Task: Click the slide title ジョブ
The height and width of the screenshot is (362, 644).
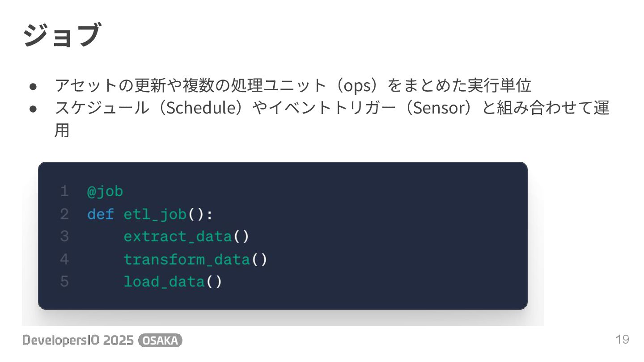Action: point(61,36)
